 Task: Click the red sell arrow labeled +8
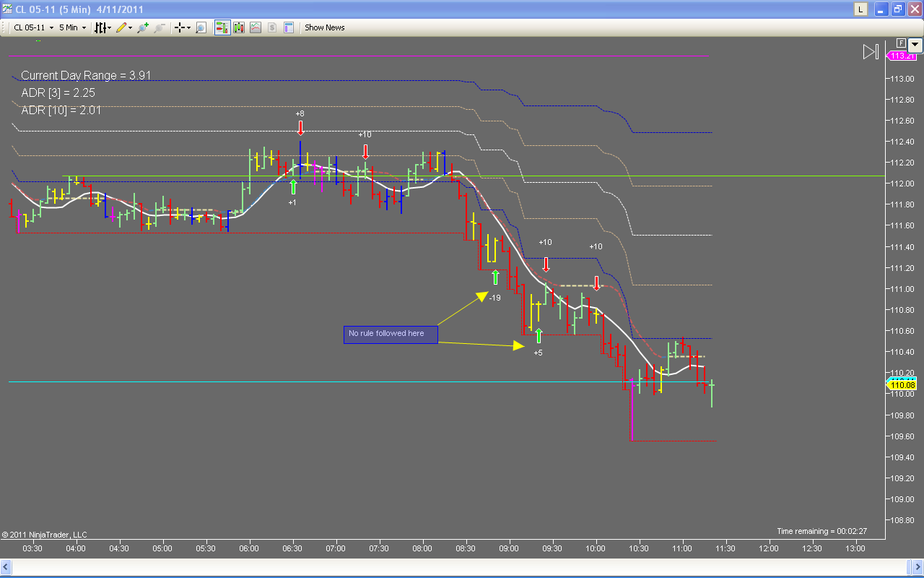pyautogui.click(x=300, y=128)
